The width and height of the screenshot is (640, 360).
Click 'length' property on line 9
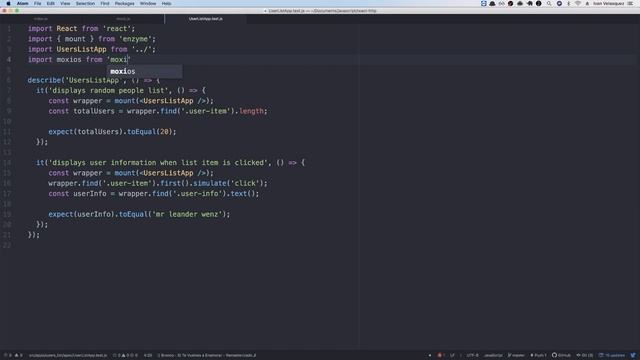251,111
